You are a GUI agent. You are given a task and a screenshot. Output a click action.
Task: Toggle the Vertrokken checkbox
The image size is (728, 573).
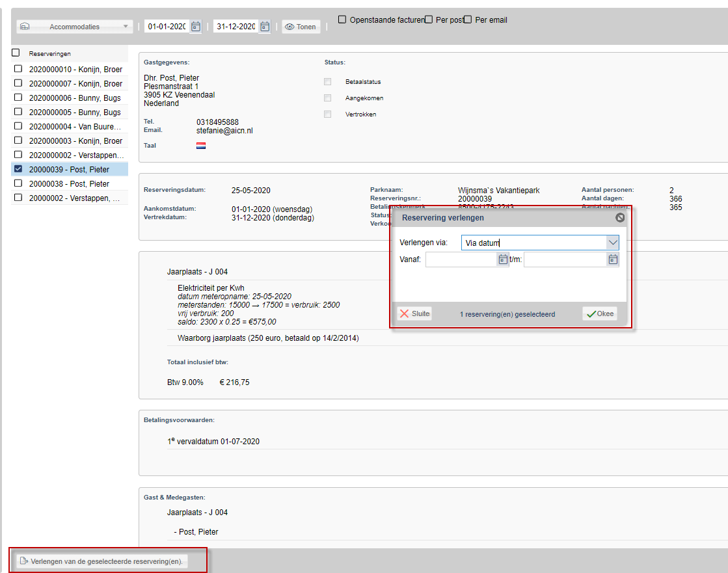(x=328, y=114)
